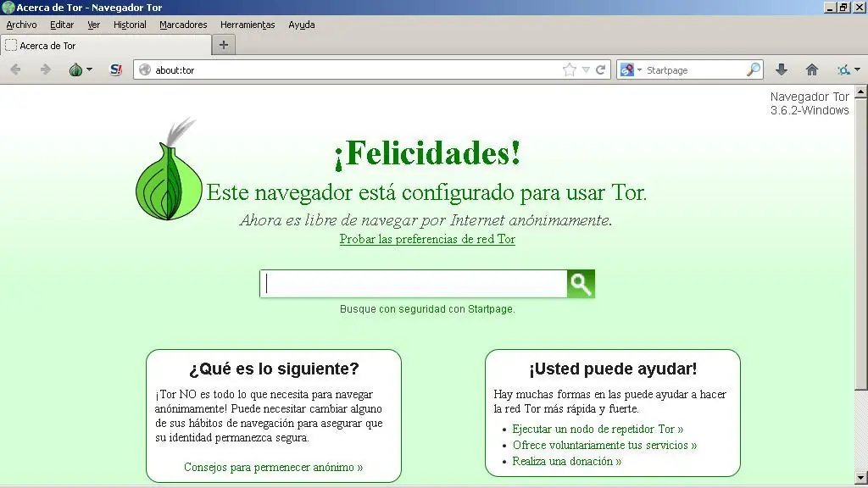Click the page search text box
Screen dimensions: 868x488
414,284
